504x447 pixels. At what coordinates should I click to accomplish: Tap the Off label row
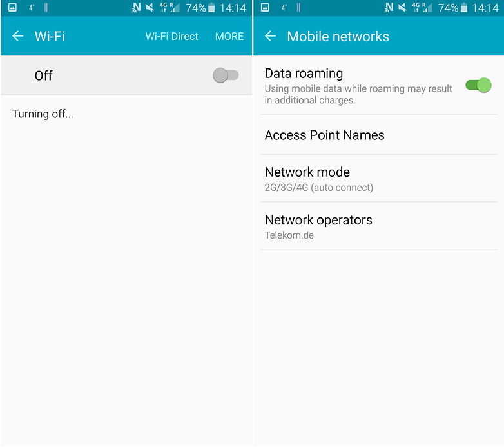pos(126,75)
